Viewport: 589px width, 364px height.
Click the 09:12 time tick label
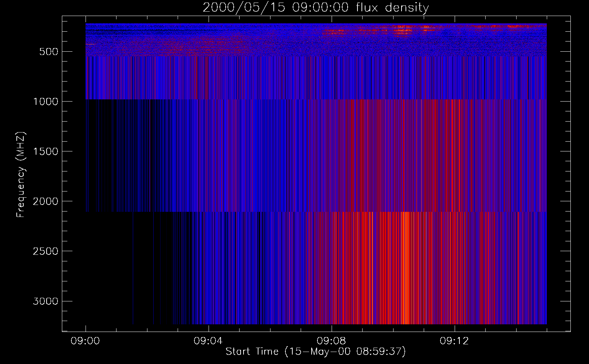[454, 341]
